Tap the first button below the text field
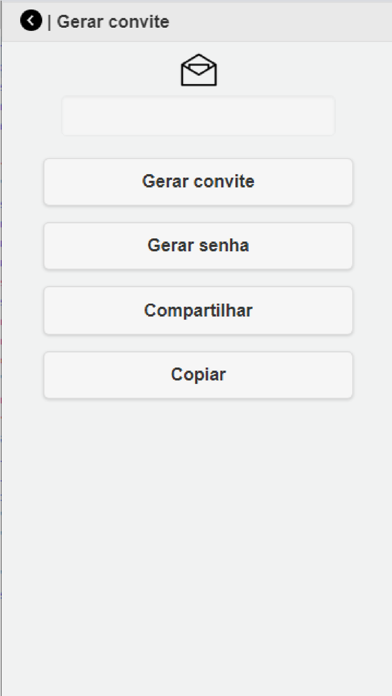This screenshot has width=392, height=696. click(198, 182)
